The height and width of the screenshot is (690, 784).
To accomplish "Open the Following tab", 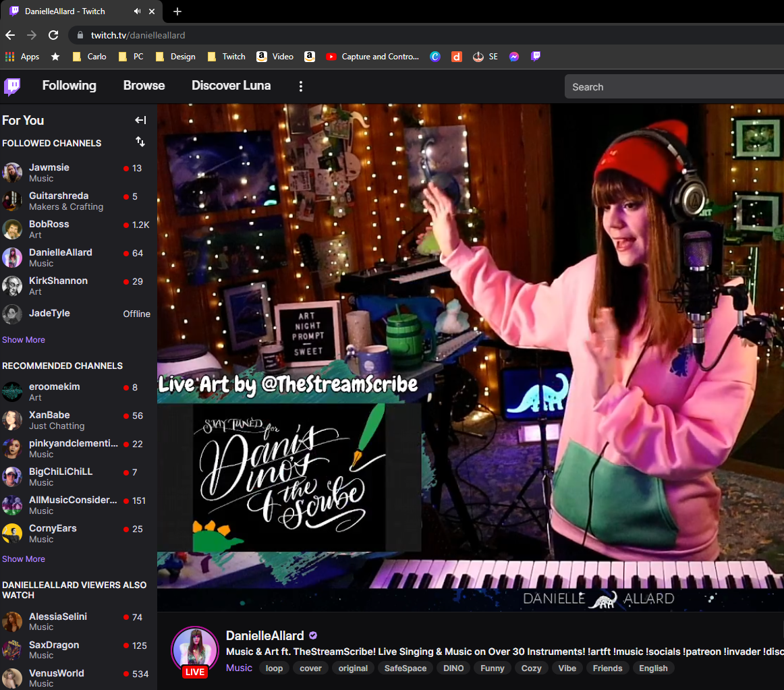I will (69, 86).
